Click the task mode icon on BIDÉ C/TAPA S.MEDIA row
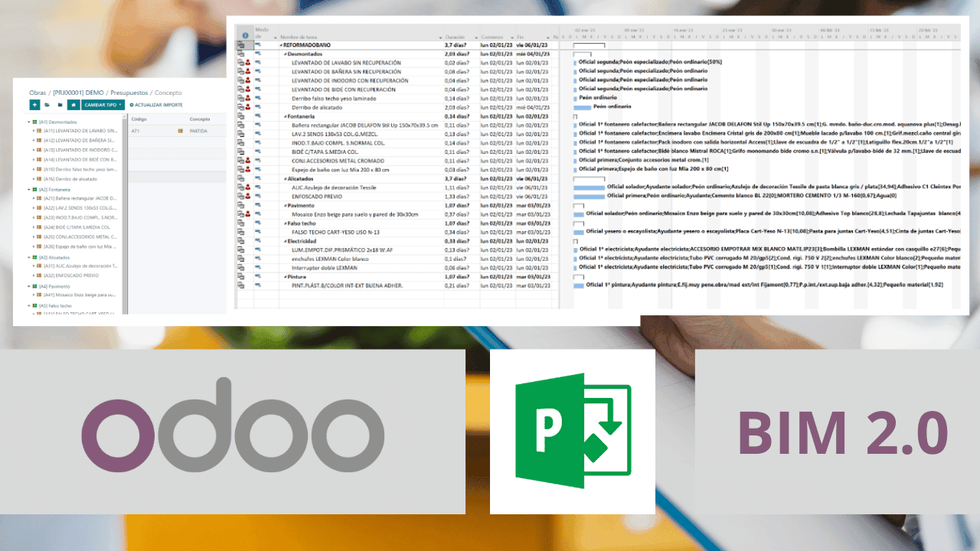Image resolution: width=980 pixels, height=551 pixels. (258, 152)
